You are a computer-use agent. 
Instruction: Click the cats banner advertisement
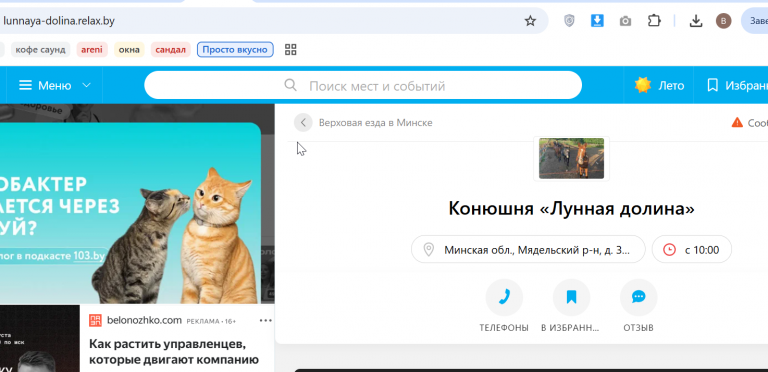[x=130, y=213]
